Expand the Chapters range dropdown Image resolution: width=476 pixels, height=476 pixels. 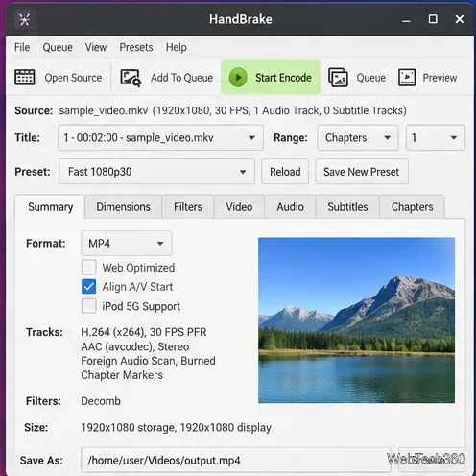[x=358, y=137]
